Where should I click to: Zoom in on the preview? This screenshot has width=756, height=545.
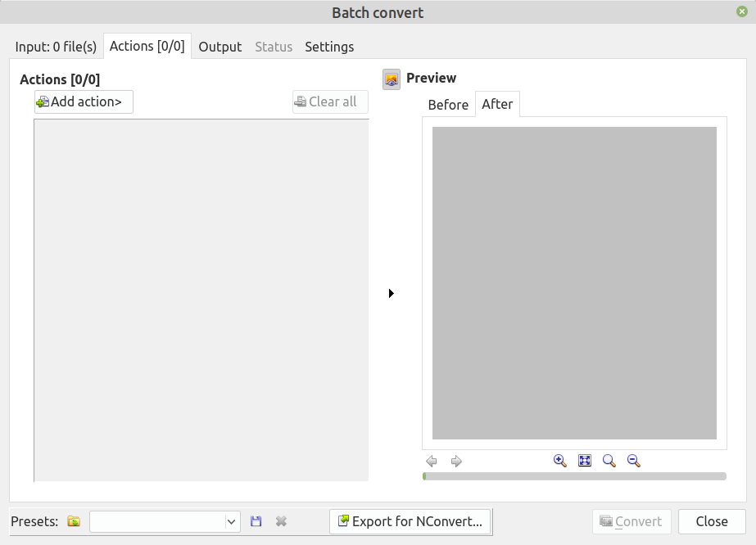(x=559, y=461)
